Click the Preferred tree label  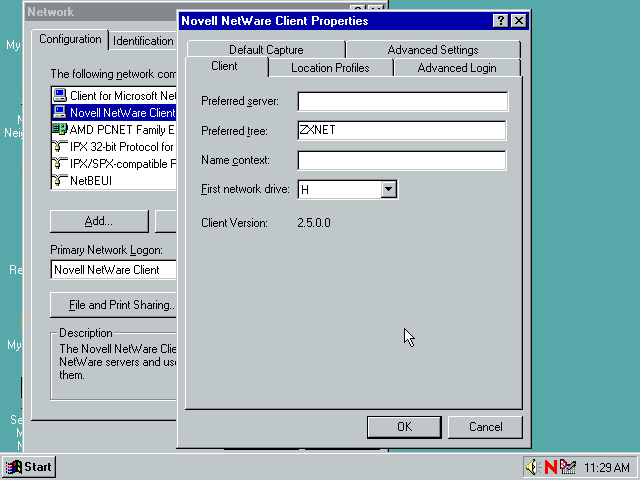pyautogui.click(x=234, y=131)
